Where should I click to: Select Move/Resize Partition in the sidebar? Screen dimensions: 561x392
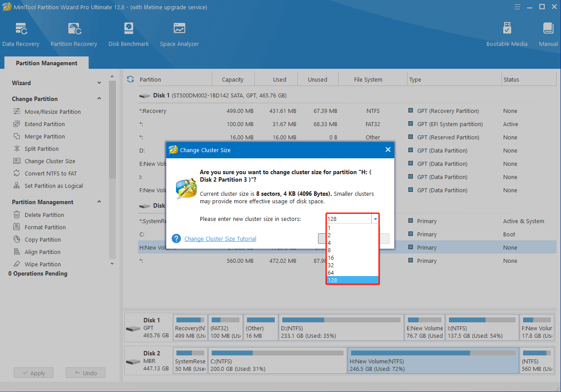[52, 112]
